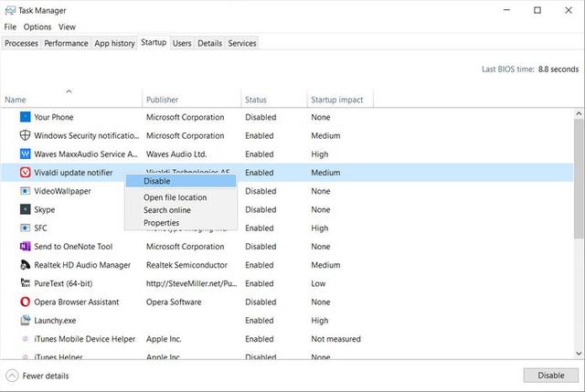The image size is (585, 392).
Task: Click the scrollbar down arrow
Action: 579,354
